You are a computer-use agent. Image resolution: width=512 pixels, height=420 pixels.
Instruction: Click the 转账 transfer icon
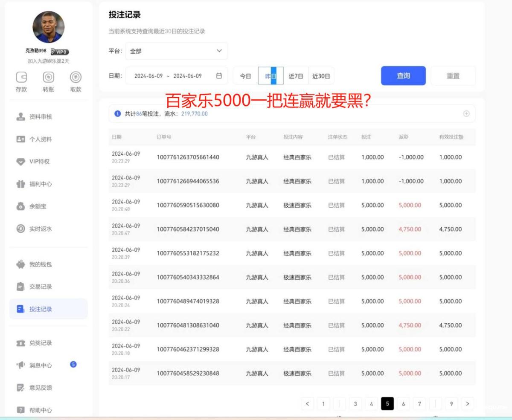click(48, 78)
